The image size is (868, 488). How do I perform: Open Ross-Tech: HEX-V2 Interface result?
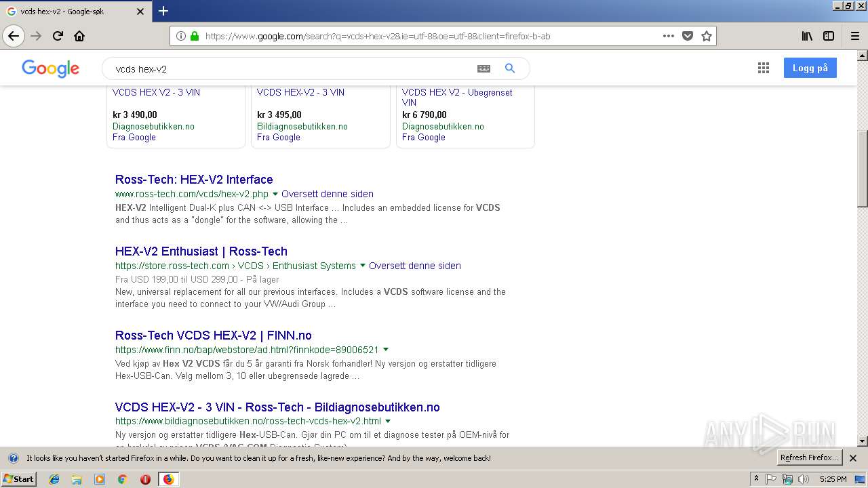(x=194, y=180)
